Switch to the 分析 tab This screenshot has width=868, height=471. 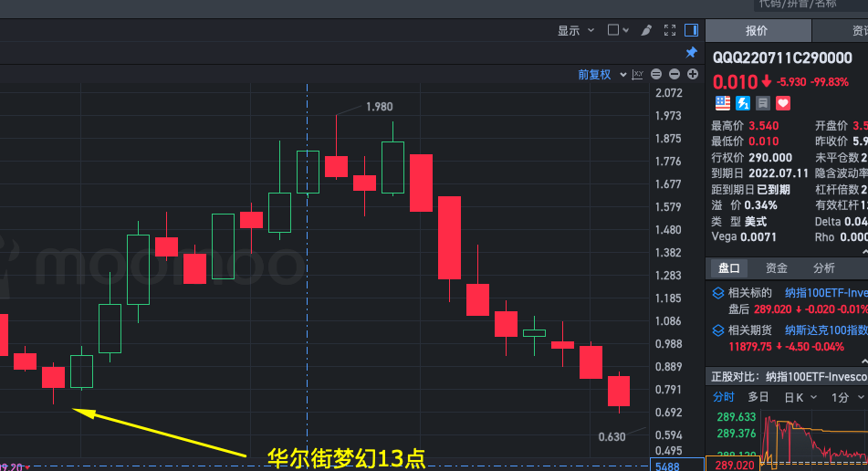coord(823,268)
